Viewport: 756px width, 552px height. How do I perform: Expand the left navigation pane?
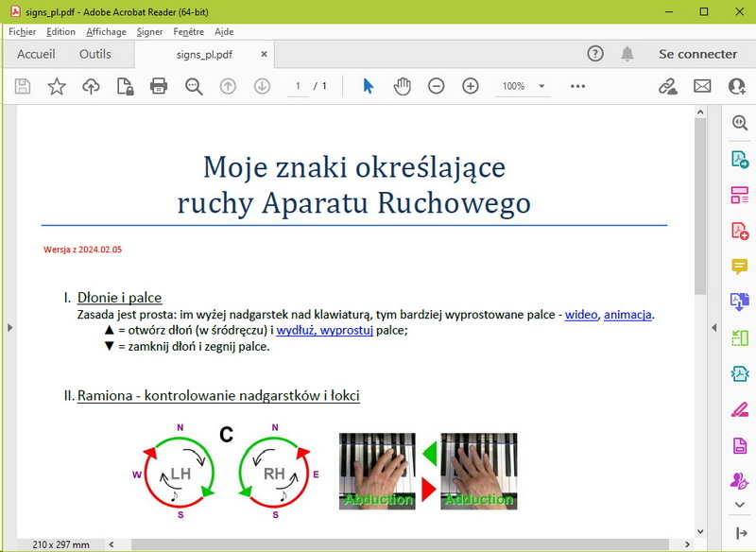point(9,327)
